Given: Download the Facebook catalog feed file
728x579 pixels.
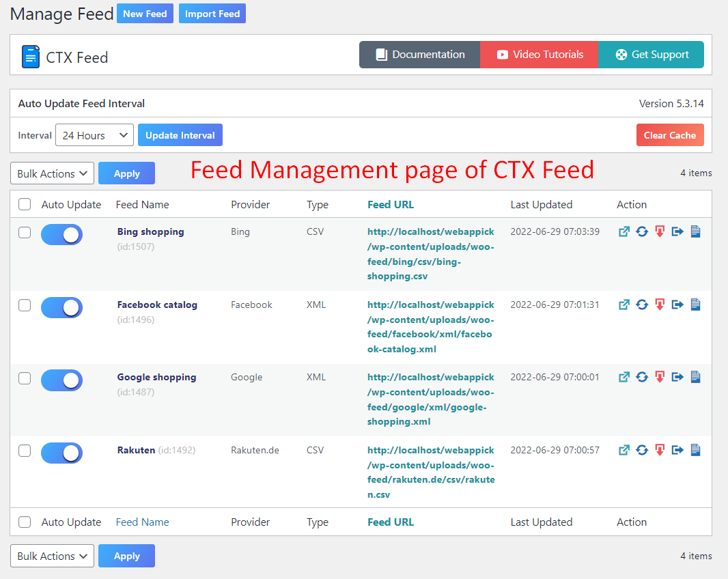Looking at the screenshot, I should [x=659, y=305].
